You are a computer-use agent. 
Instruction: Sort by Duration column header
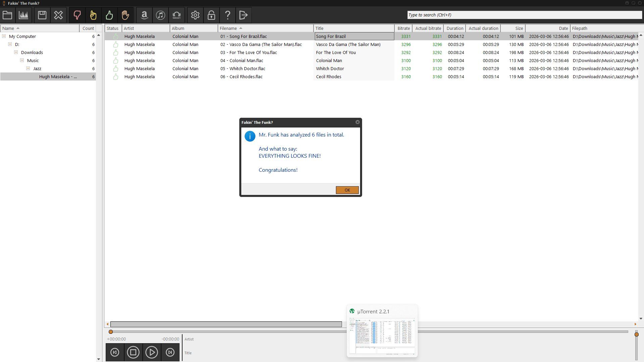click(455, 29)
